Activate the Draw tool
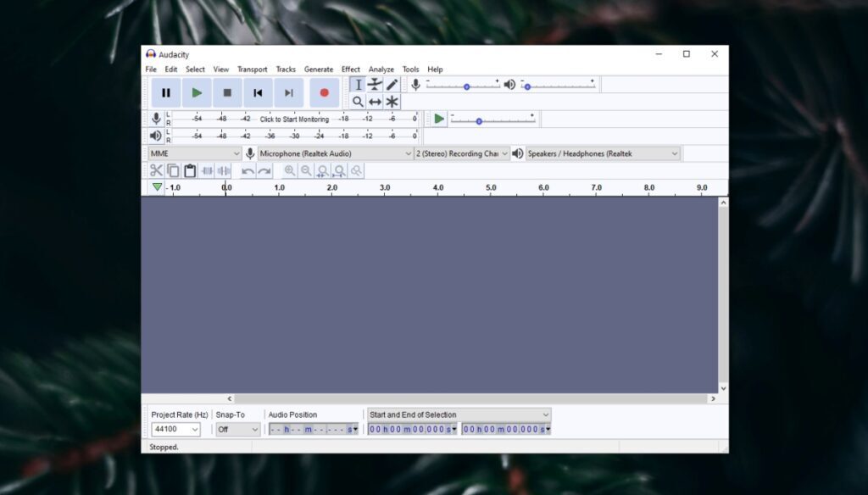 click(392, 84)
